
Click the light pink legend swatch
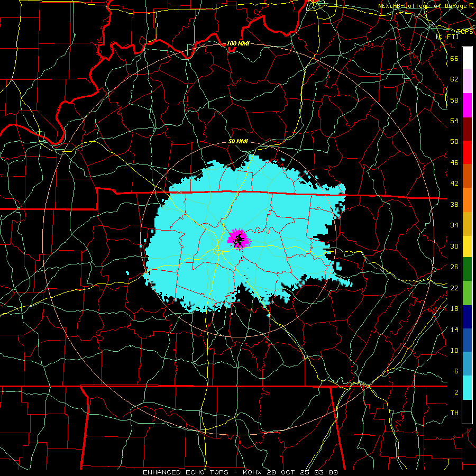[467, 81]
